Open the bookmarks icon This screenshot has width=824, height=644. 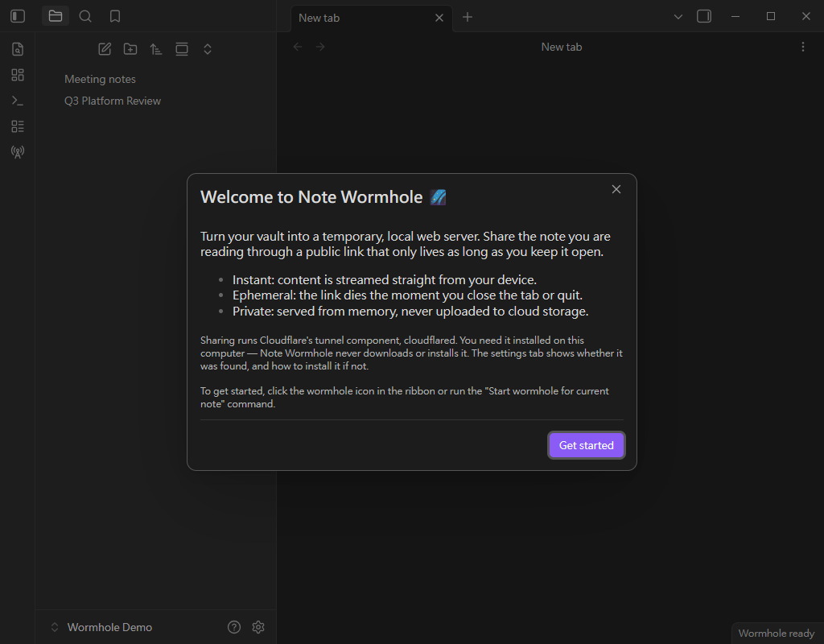tap(115, 16)
